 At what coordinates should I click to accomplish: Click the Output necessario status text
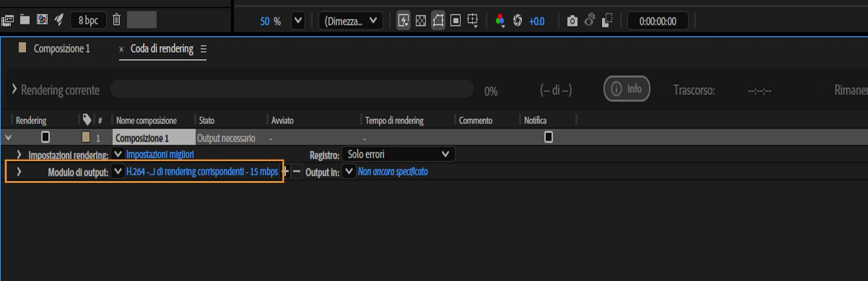tap(226, 138)
